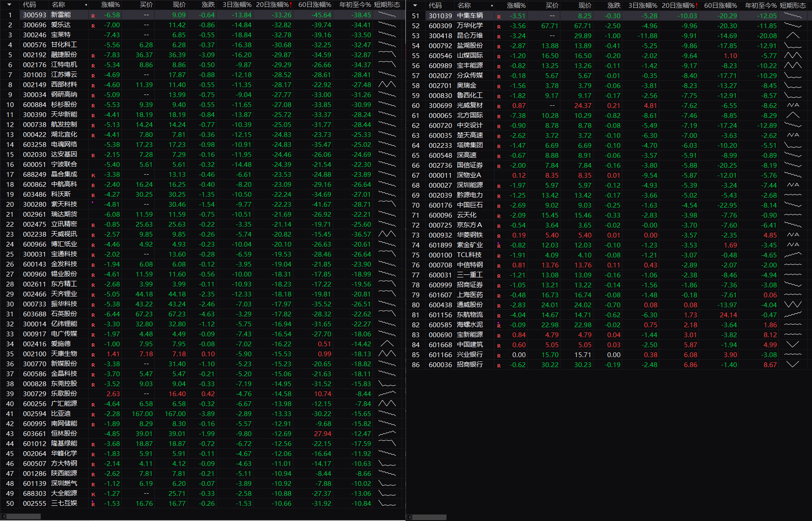Select stock code 300246
Image resolution: width=812 pixels, height=521 pixels.
click(35, 35)
